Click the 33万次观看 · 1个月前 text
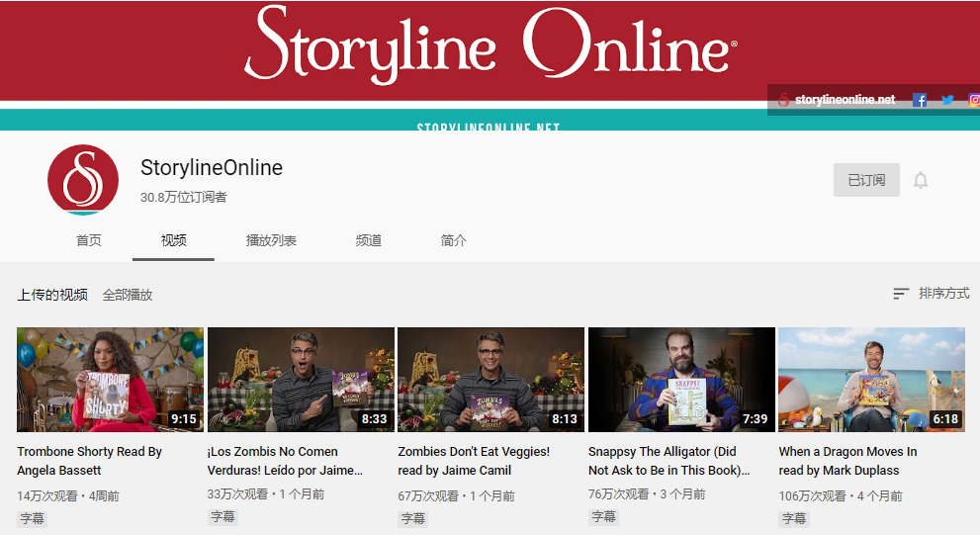Viewport: 980px width, 535px height. [x=266, y=494]
